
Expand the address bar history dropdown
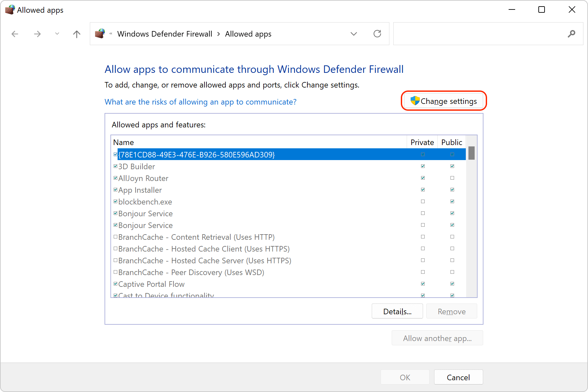pos(354,34)
